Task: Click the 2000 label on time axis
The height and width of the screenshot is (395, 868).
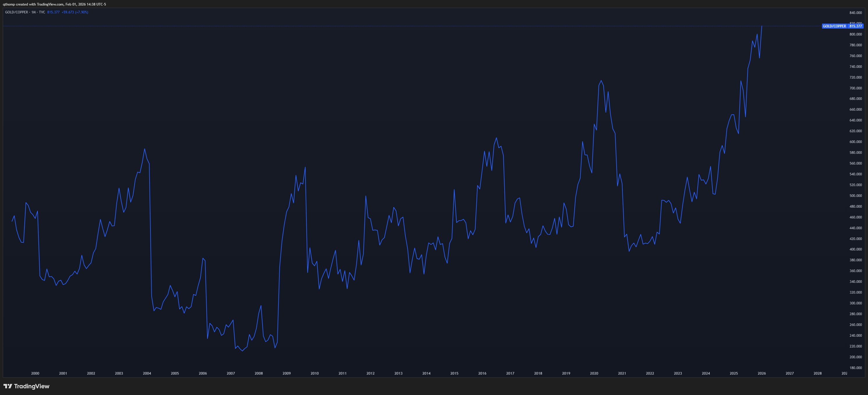Action: coord(35,373)
